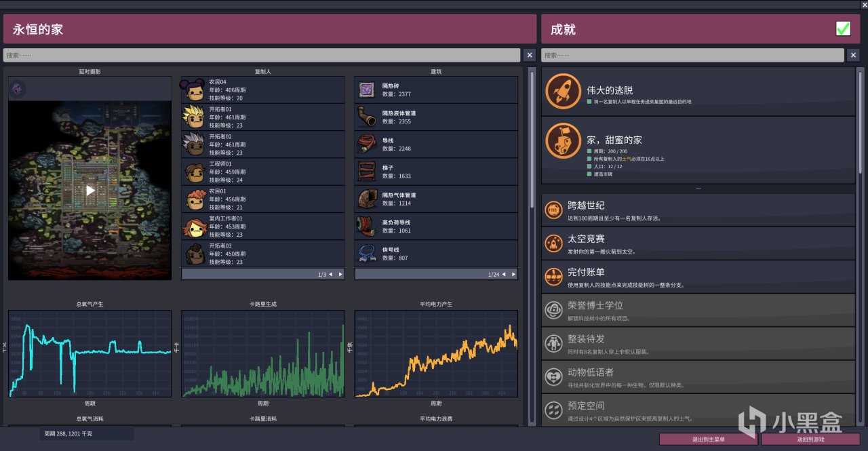
Task: Click the 室内工作者01 duplicant portrait
Action: point(193,226)
